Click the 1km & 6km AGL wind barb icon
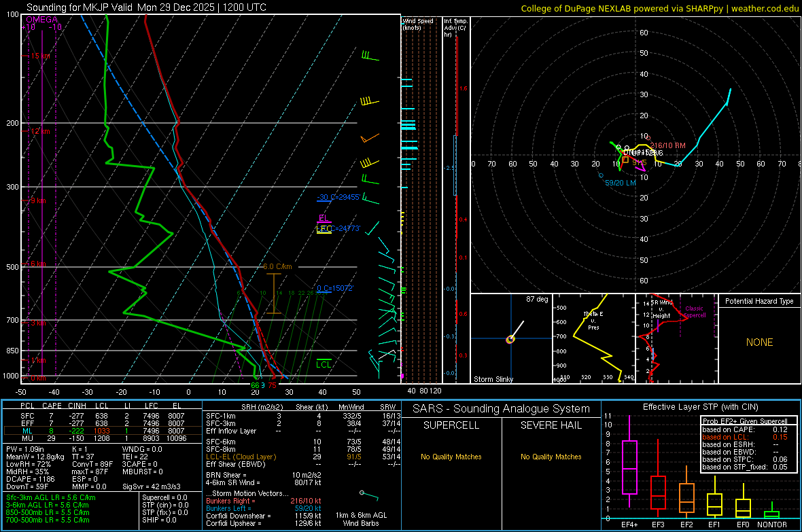 [369, 495]
